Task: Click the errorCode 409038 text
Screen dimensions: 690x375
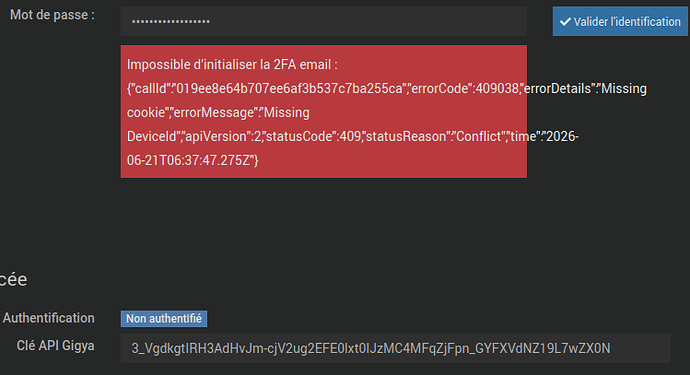Action: [x=464, y=88]
